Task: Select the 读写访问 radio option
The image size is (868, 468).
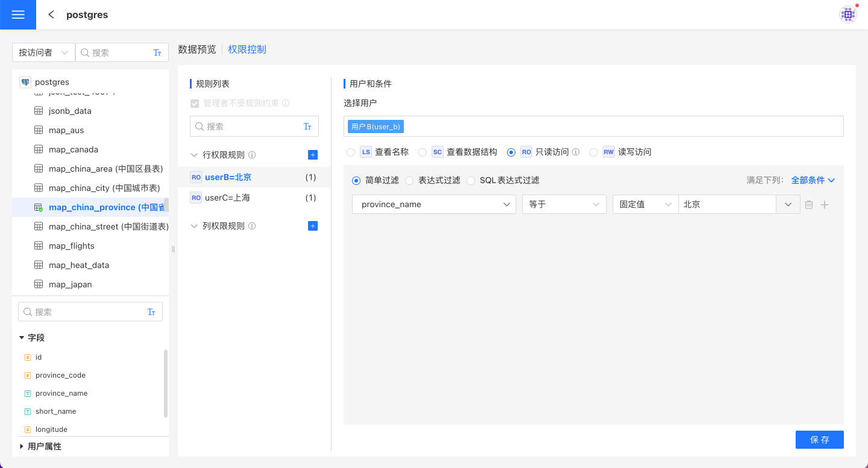Action: click(x=594, y=152)
